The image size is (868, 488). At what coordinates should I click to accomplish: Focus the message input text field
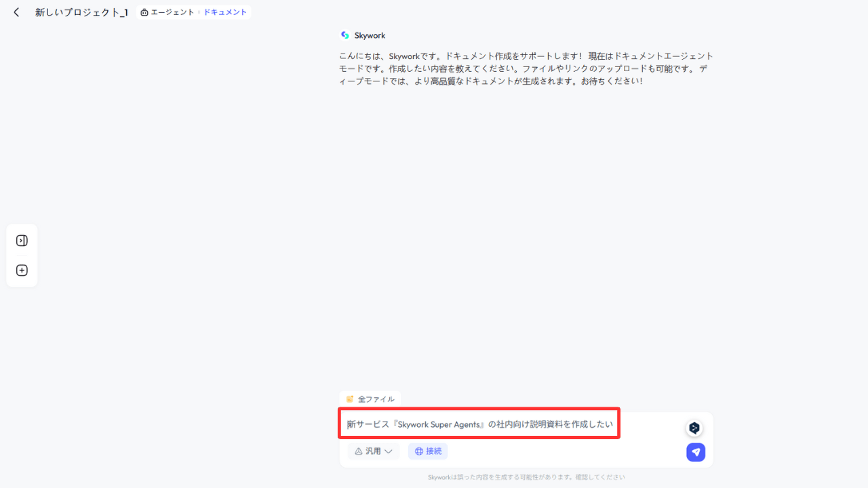pos(479,424)
